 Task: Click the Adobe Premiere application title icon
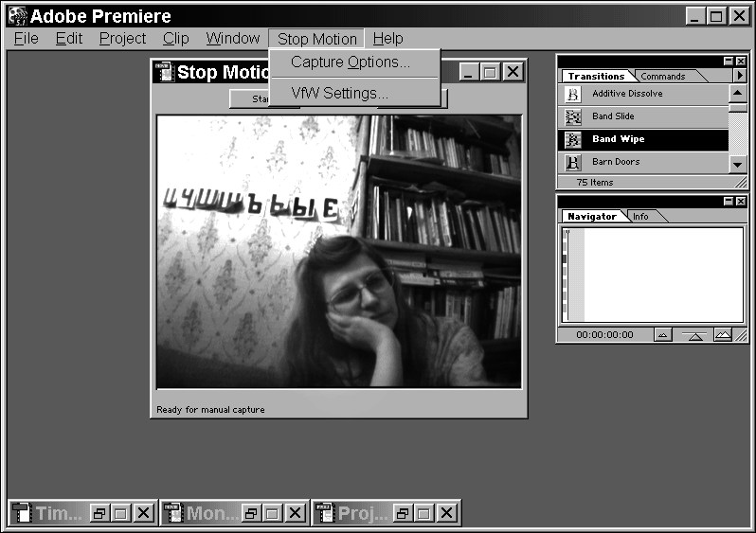pos(18,16)
